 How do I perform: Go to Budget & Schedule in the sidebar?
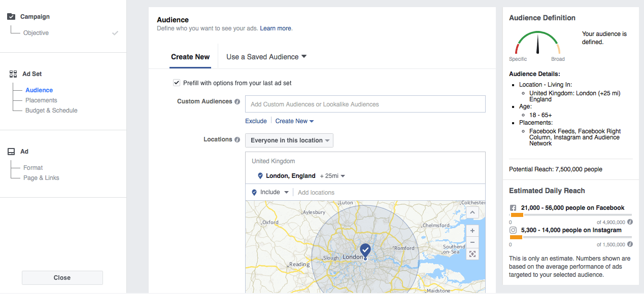(x=51, y=111)
